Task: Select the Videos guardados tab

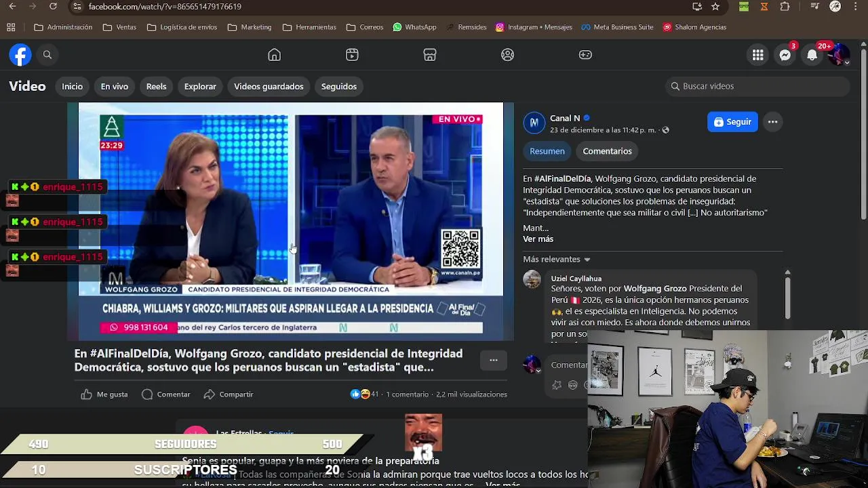Action: click(269, 86)
